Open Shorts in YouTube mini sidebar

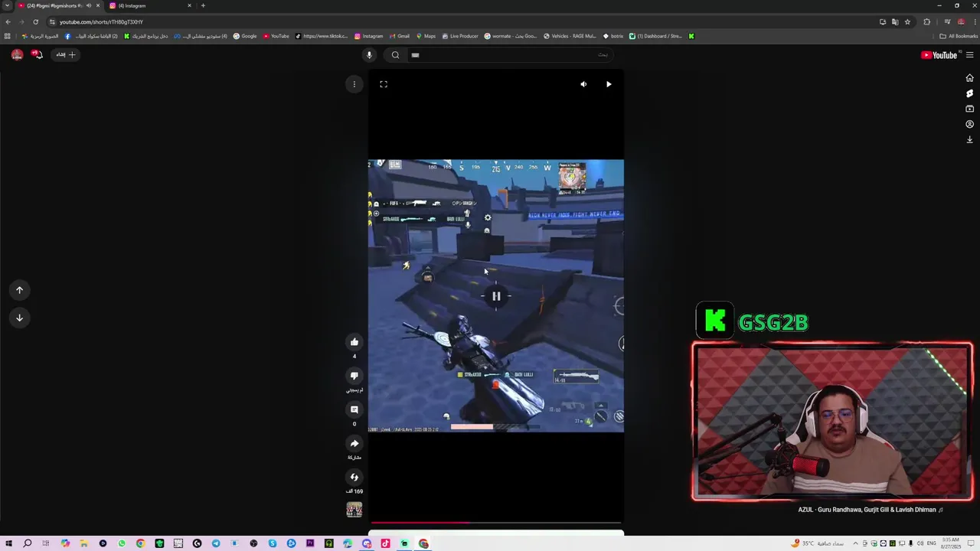969,93
